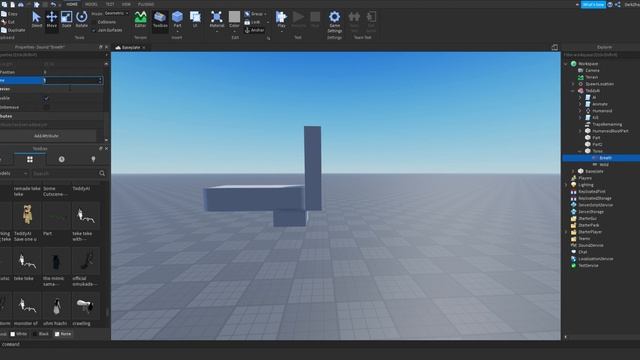Open the Toolbox Recent clock tab
The height and width of the screenshot is (360, 640).
click(62, 159)
